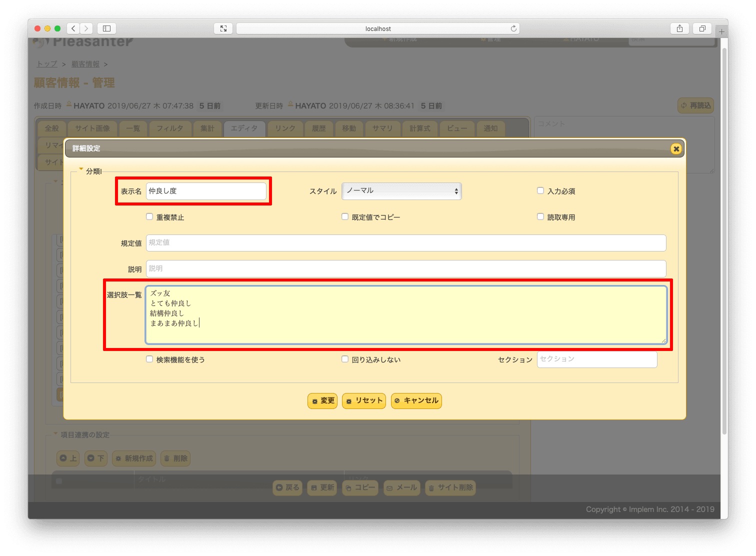756x556 pixels.
Task: Click the サイト削除 button
Action: click(450, 487)
